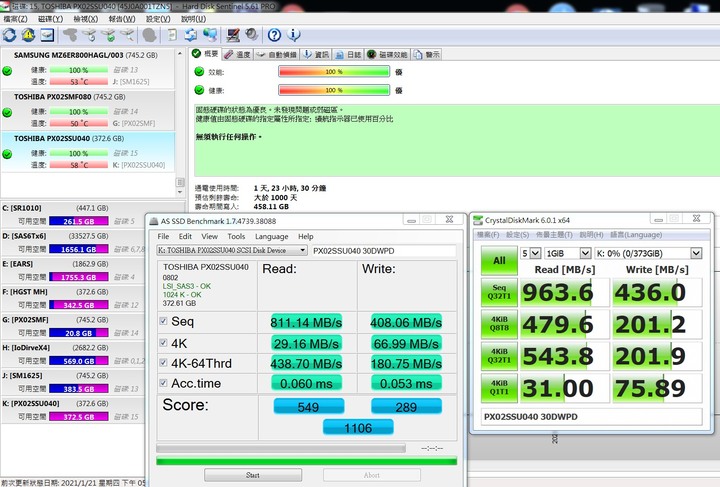Click the grayed-out hard disk test toolbar icon
The image size is (720, 487).
70,35
